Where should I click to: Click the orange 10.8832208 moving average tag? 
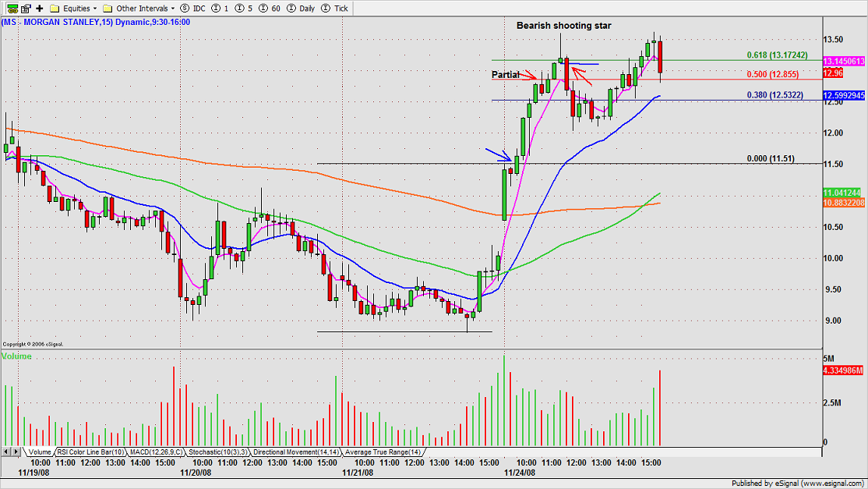coord(844,204)
